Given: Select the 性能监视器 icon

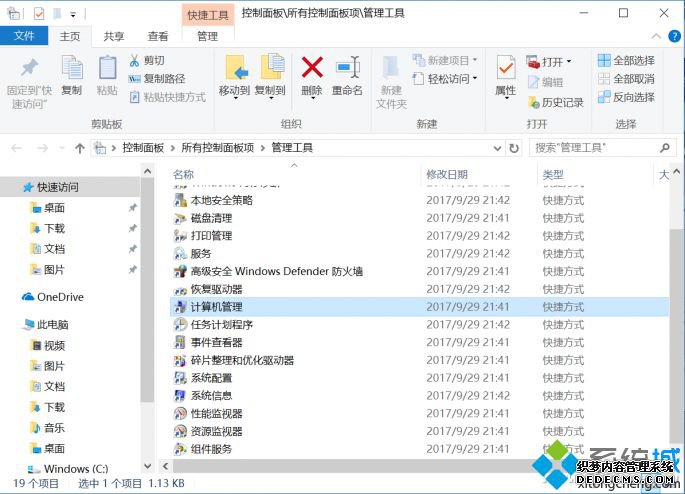Looking at the screenshot, I should click(180, 414).
